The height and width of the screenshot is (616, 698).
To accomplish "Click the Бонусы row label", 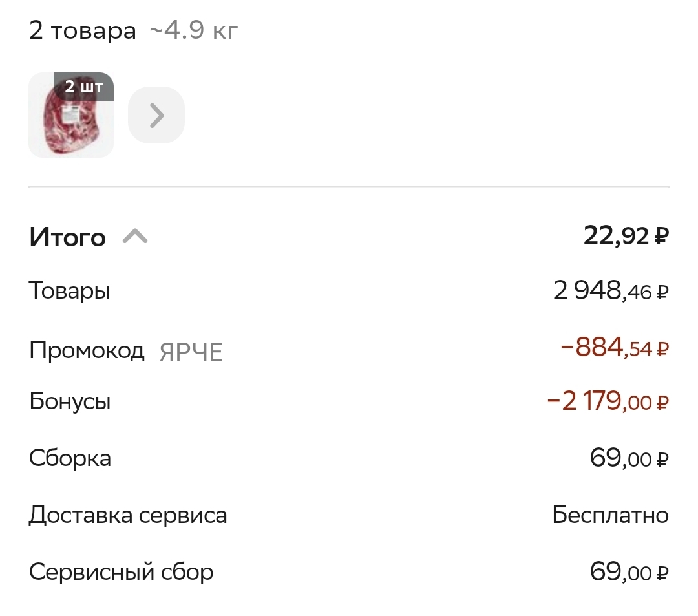I will (x=70, y=401).
